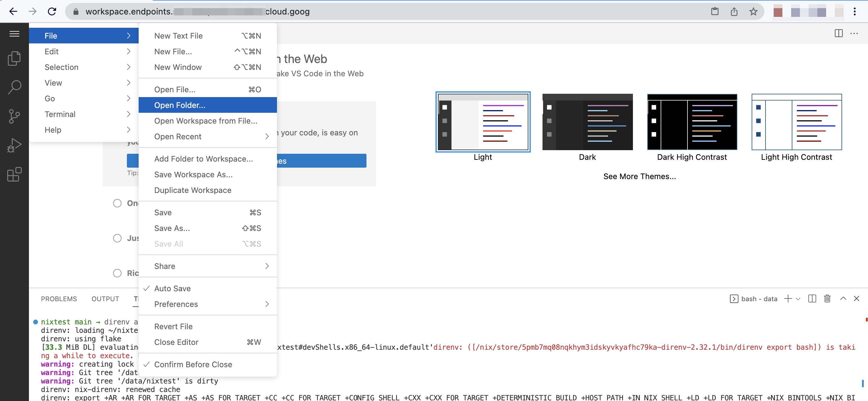Pick the Dark theme thumbnail

(x=587, y=122)
